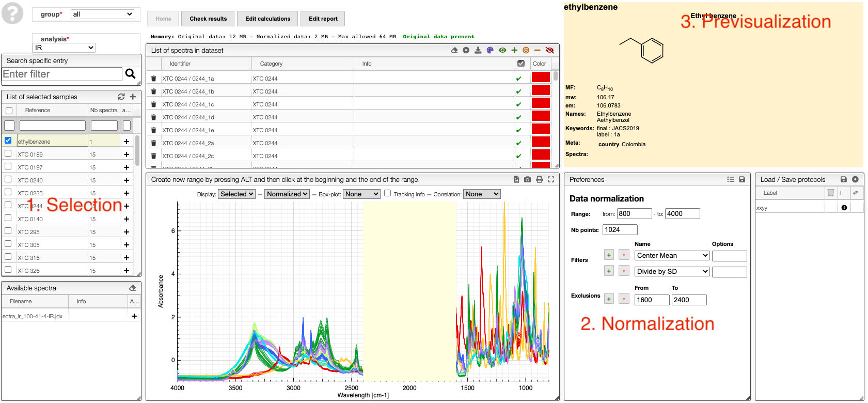Viewport: 868px width, 403px height.
Task: Expand the chart to fullscreen
Action: click(551, 179)
